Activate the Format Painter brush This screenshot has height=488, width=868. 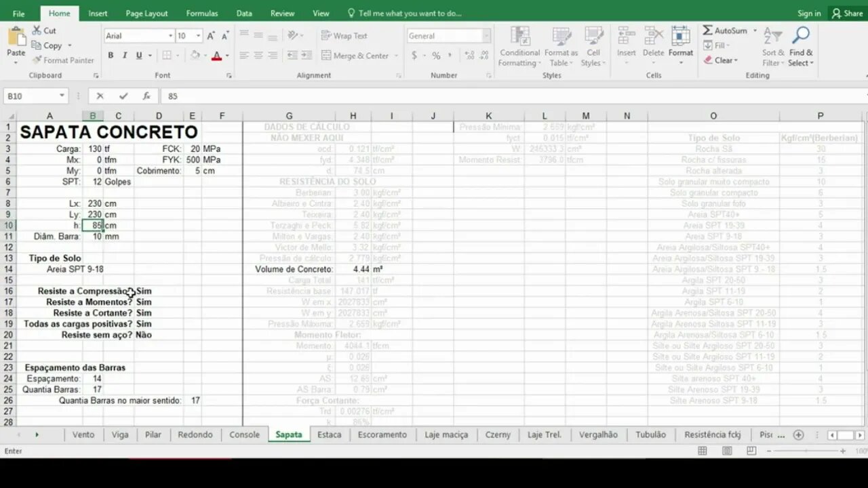point(36,60)
